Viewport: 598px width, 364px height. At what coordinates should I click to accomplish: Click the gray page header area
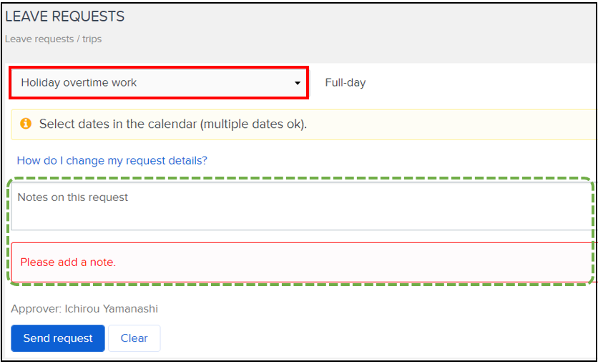[x=358, y=29]
